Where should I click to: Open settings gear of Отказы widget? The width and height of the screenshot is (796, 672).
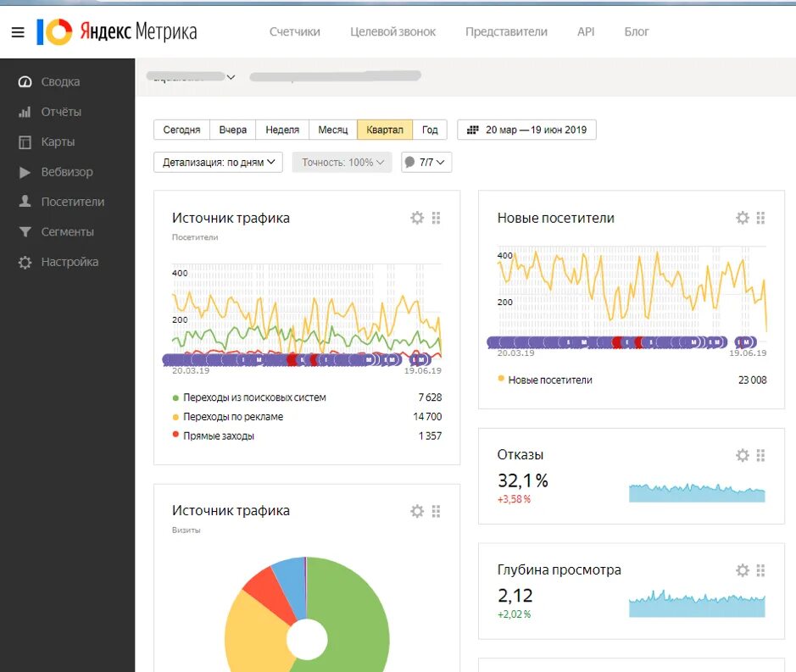click(x=743, y=455)
